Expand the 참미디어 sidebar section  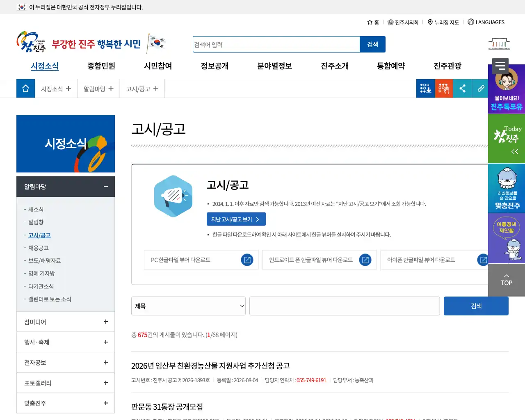(66, 322)
